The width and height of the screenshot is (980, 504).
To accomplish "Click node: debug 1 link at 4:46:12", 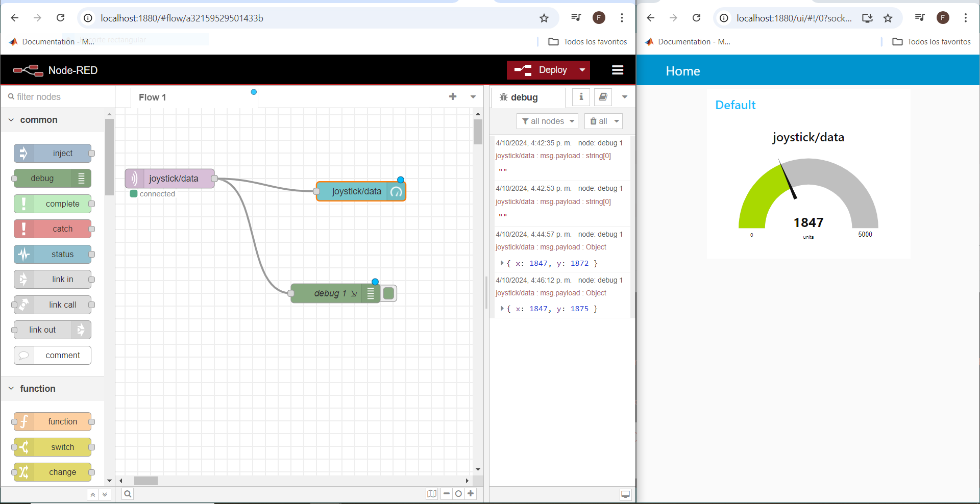I will [600, 280].
